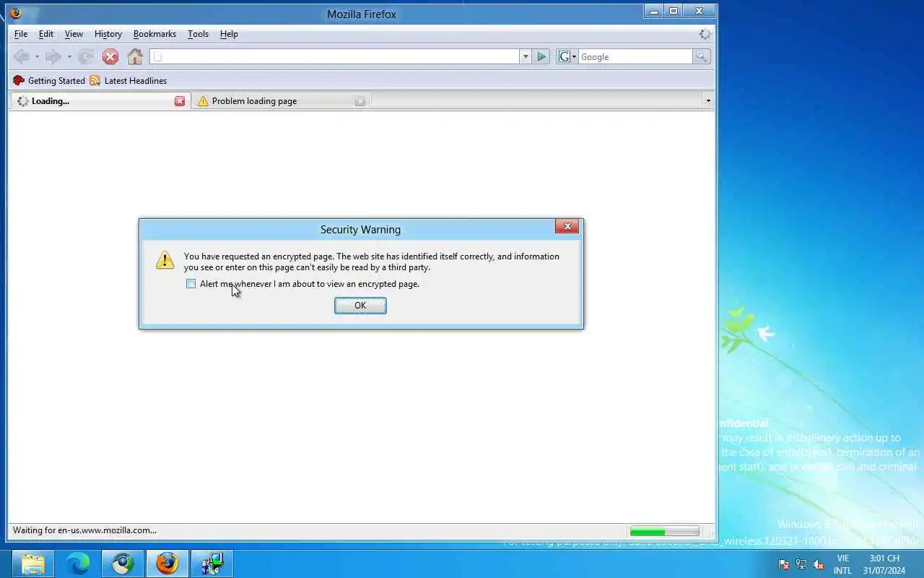
Task: Open the list all tabs dropdown
Action: click(x=707, y=101)
